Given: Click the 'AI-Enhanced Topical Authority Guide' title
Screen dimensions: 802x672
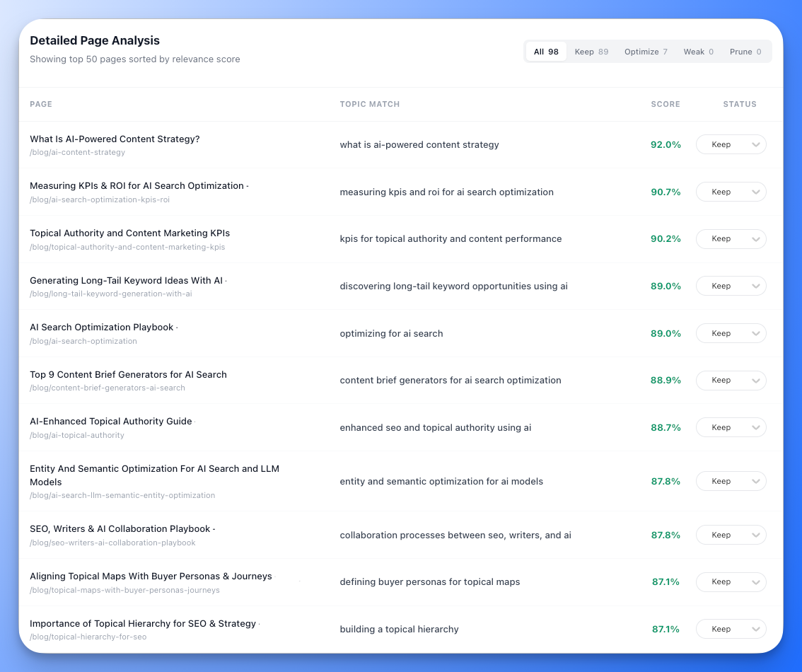Looking at the screenshot, I should pyautogui.click(x=111, y=421).
